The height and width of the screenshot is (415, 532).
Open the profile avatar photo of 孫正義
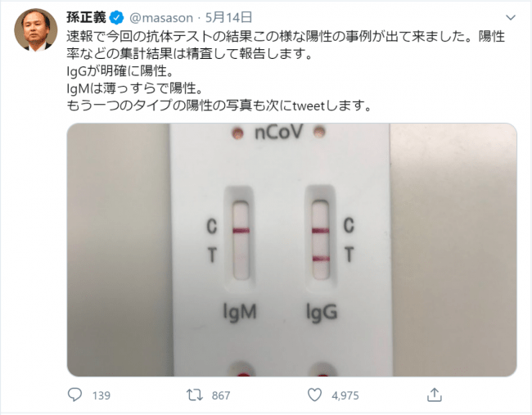(36, 29)
